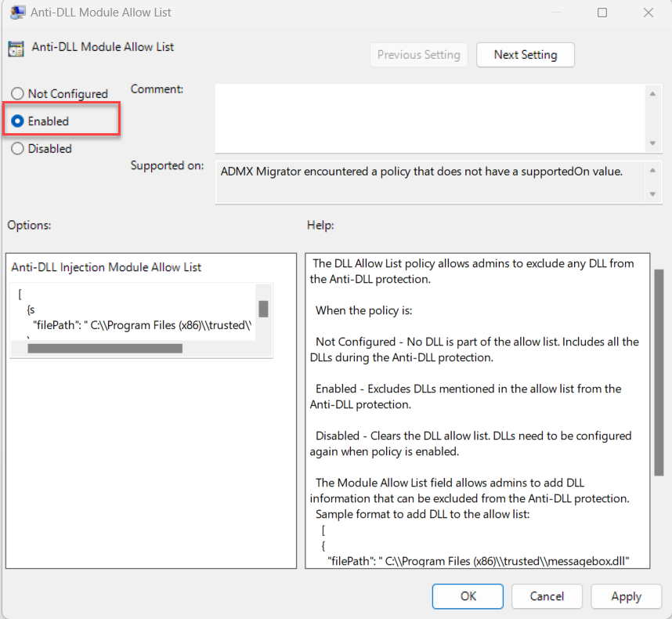
Task: Click the window title bar app icon
Action: click(x=17, y=13)
